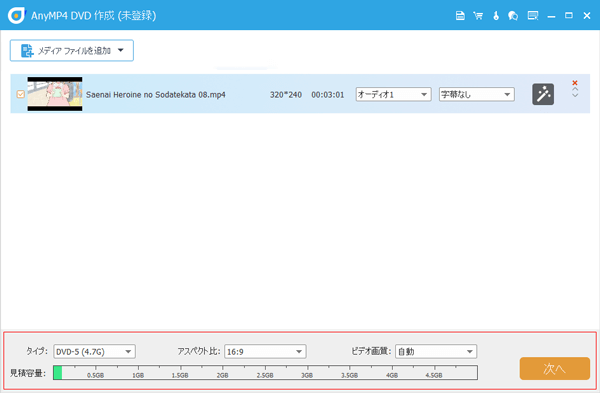Image resolution: width=600 pixels, height=393 pixels.
Task: Open the feedback chat bubble icon
Action: point(513,16)
